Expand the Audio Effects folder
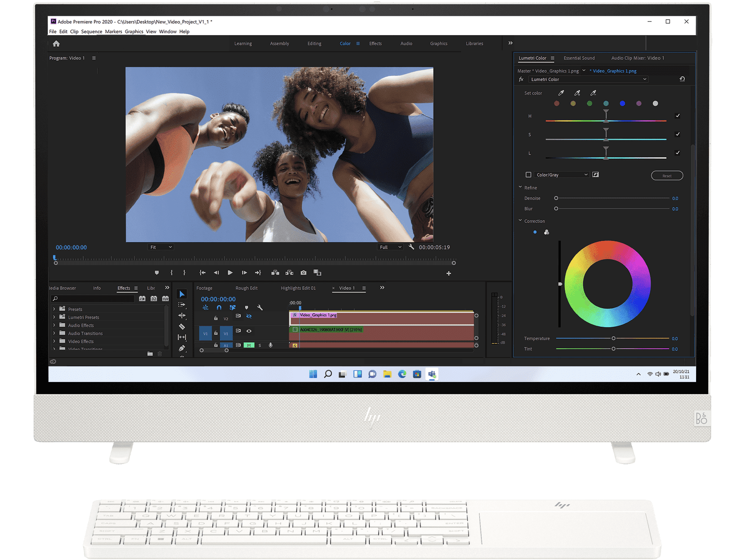The width and height of the screenshot is (746, 560). click(54, 325)
